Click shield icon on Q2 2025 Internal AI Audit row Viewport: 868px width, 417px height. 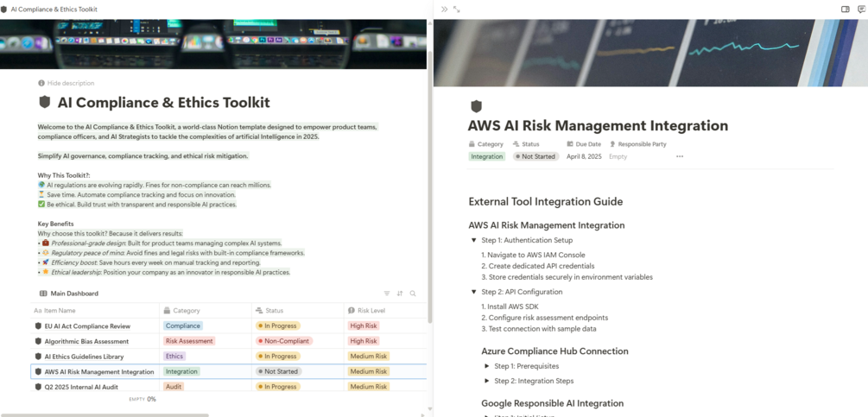pos(38,387)
